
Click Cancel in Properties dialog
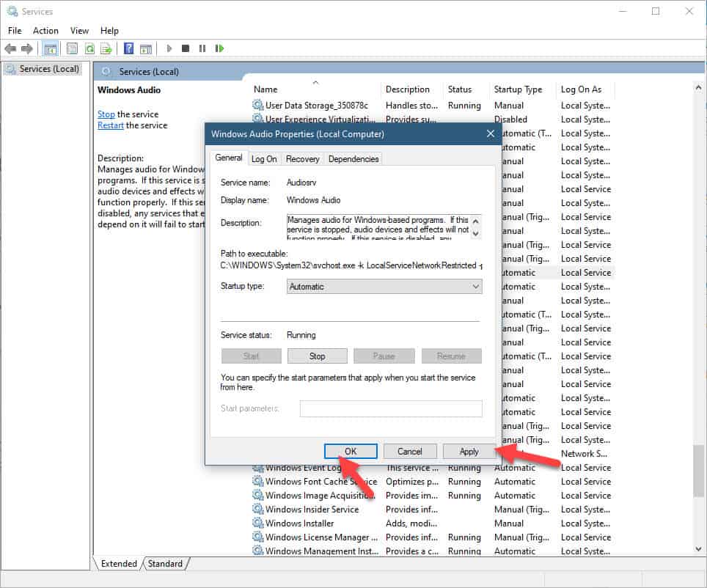point(409,452)
